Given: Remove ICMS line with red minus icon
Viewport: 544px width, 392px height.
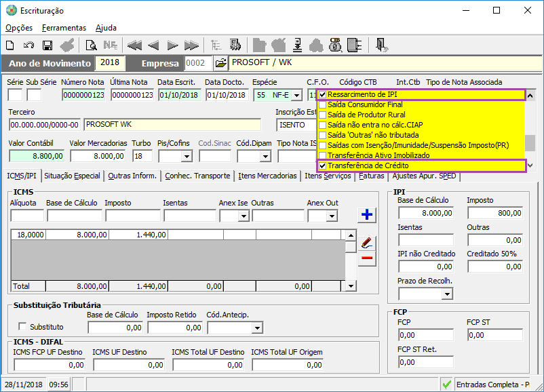Looking at the screenshot, I should pos(367,258).
